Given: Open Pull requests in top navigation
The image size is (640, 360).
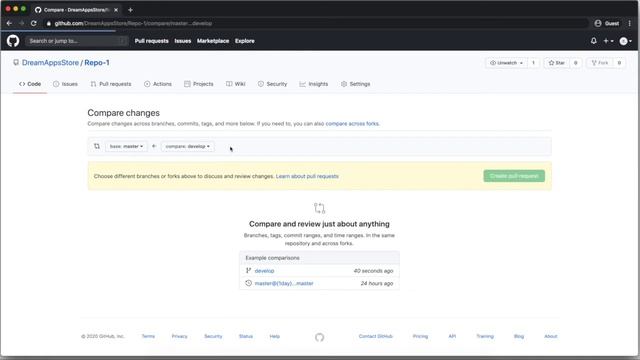Looking at the screenshot, I should tap(151, 41).
